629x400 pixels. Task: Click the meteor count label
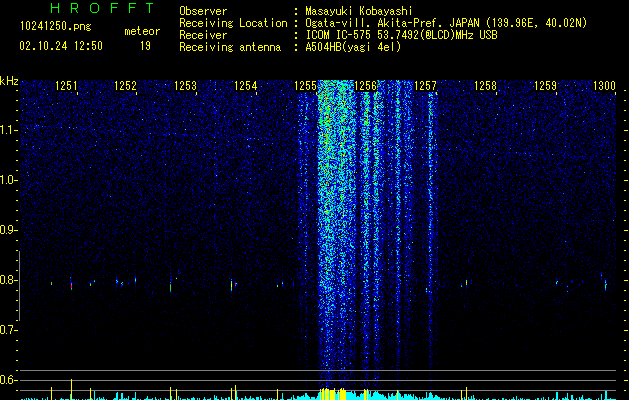(x=142, y=31)
